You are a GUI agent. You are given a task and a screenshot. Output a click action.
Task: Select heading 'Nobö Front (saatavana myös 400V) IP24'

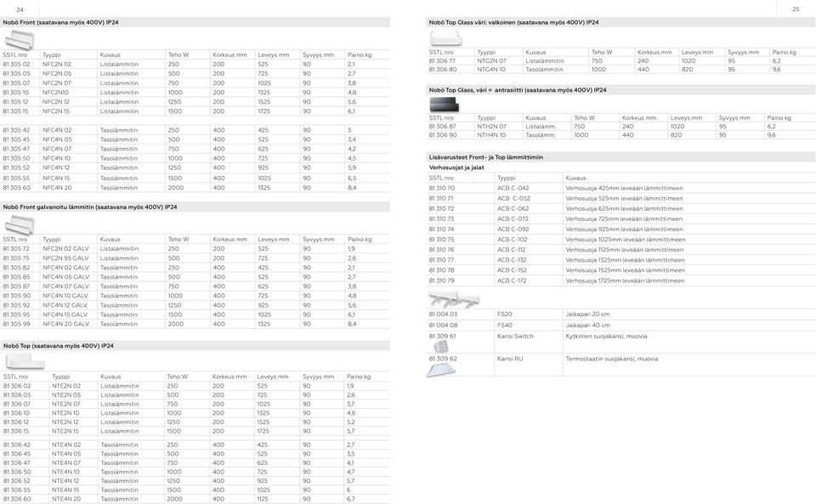click(x=60, y=22)
